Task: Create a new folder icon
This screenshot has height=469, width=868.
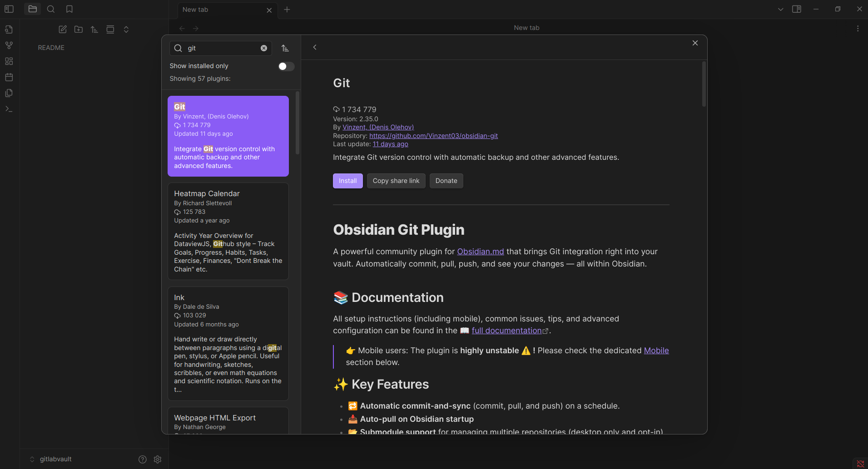Action: pos(79,30)
